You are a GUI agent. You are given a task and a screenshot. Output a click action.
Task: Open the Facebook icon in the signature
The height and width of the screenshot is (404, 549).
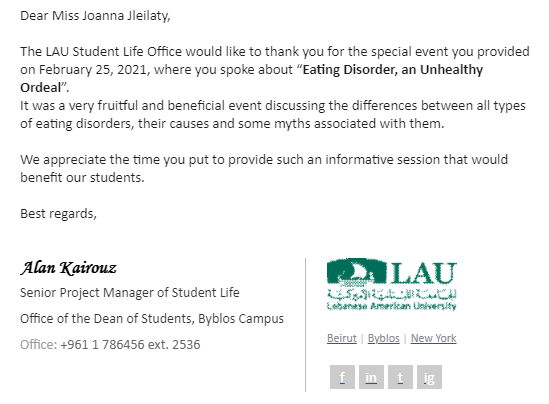[342, 377]
